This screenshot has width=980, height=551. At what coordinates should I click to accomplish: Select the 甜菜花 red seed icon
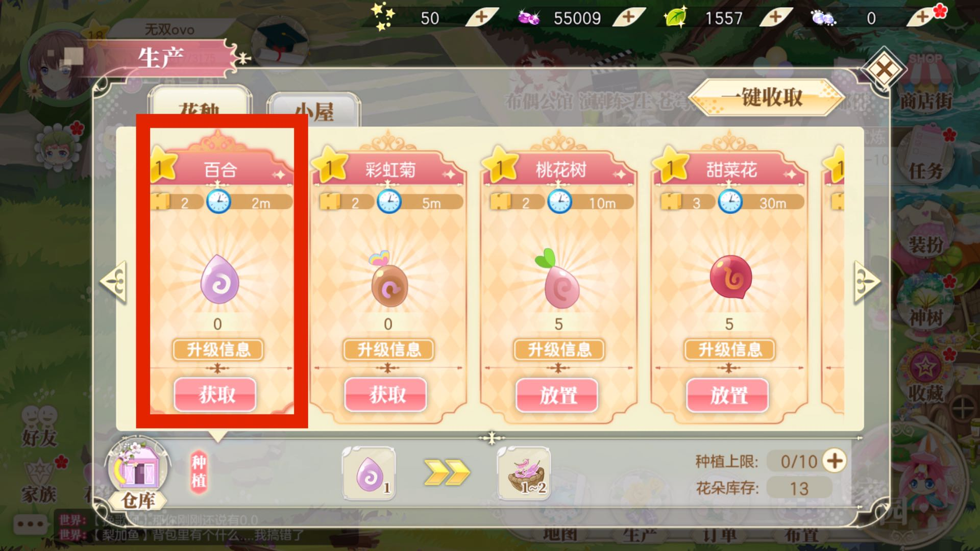click(x=730, y=277)
